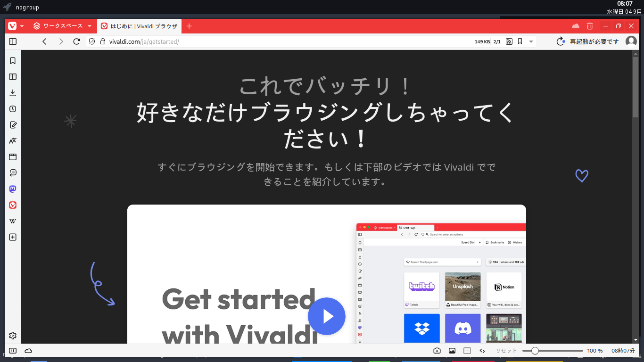
Task: Open browser settings gear icon
Action: pos(13,336)
